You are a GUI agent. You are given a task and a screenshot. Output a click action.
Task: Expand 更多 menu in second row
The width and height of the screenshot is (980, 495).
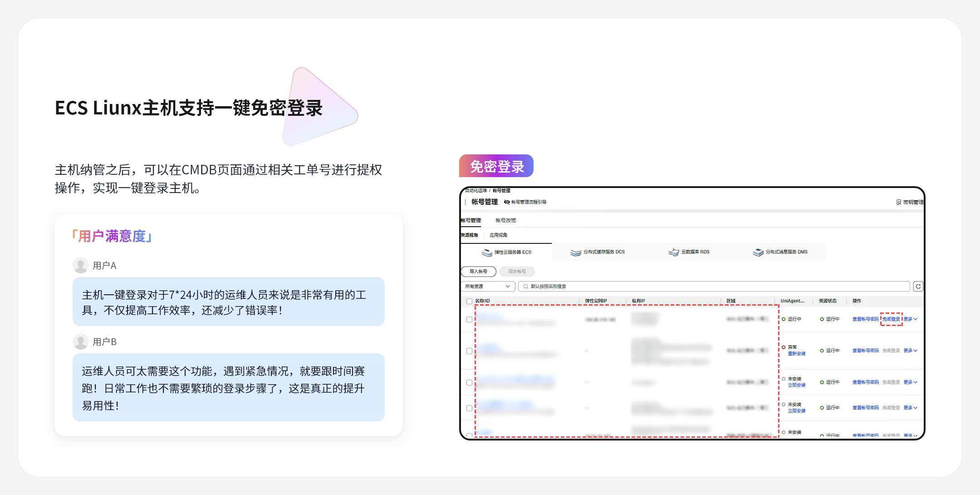coord(910,351)
